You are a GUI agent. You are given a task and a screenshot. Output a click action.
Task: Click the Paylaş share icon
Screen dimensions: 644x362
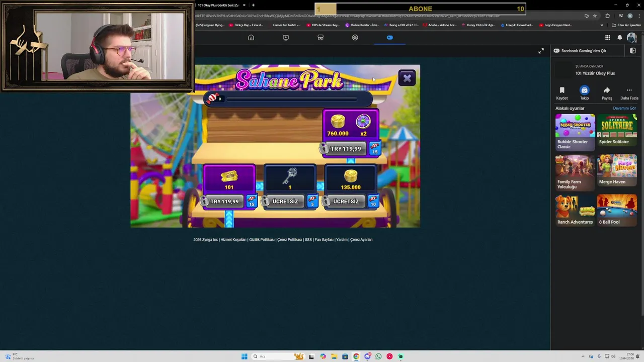(607, 90)
